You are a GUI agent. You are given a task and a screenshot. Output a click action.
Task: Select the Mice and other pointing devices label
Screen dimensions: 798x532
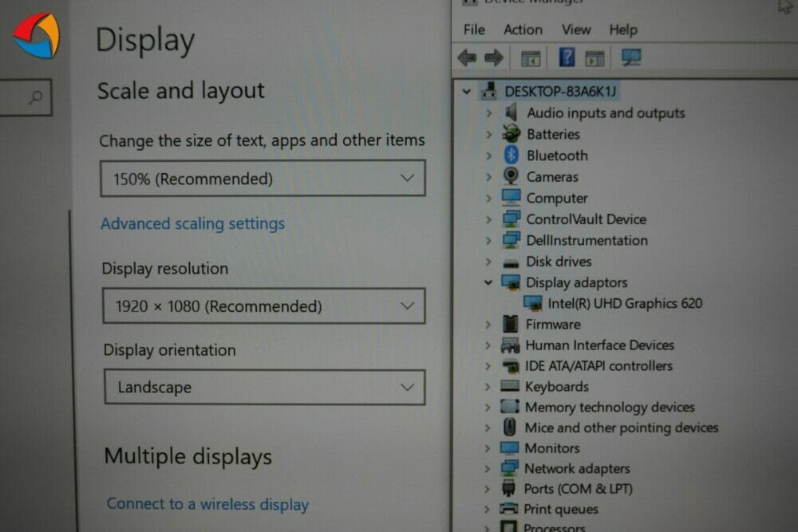click(622, 428)
